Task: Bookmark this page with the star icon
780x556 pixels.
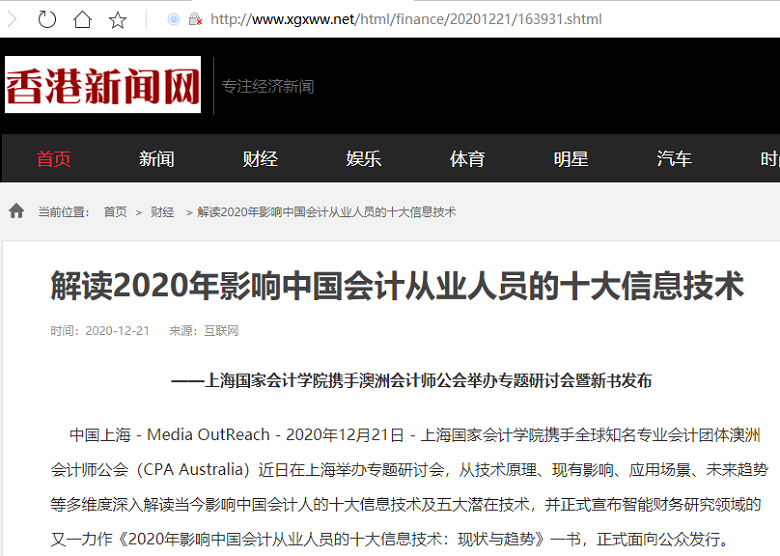Action: point(117,19)
